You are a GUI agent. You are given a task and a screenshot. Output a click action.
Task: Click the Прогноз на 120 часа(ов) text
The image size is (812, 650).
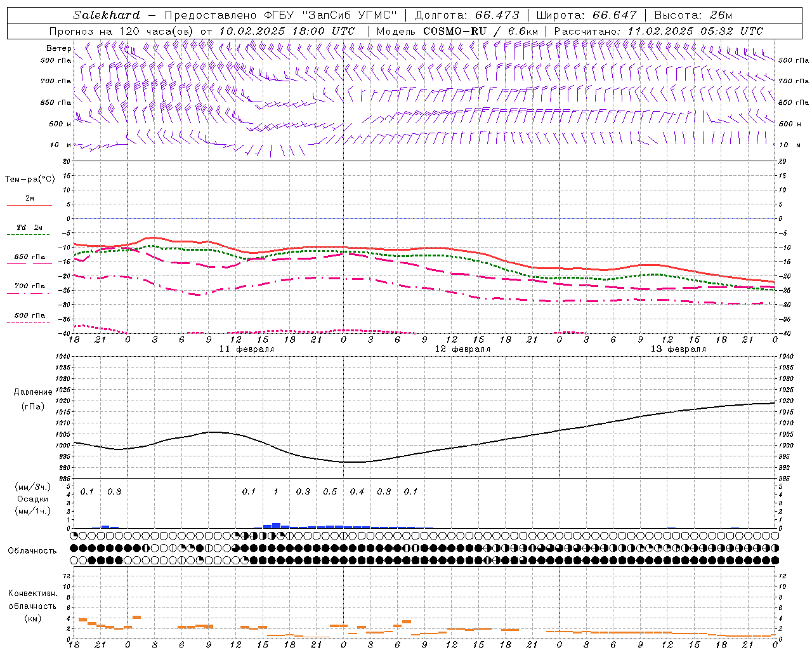[122, 31]
